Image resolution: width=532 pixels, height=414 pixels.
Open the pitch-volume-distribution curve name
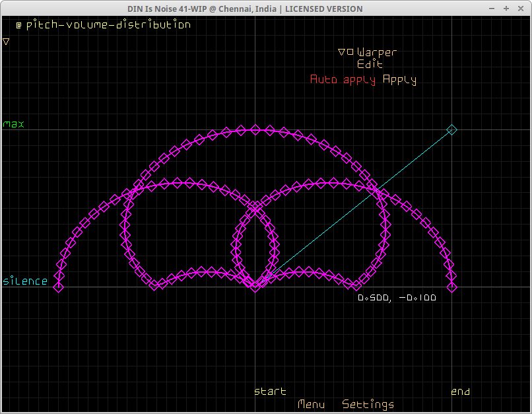(108, 25)
